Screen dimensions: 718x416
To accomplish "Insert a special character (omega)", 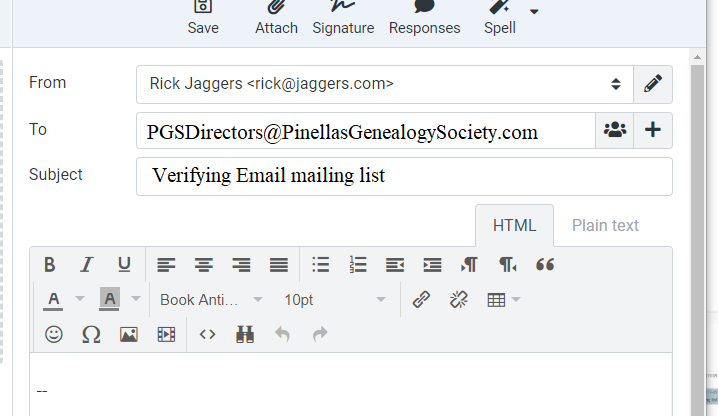I will (91, 334).
